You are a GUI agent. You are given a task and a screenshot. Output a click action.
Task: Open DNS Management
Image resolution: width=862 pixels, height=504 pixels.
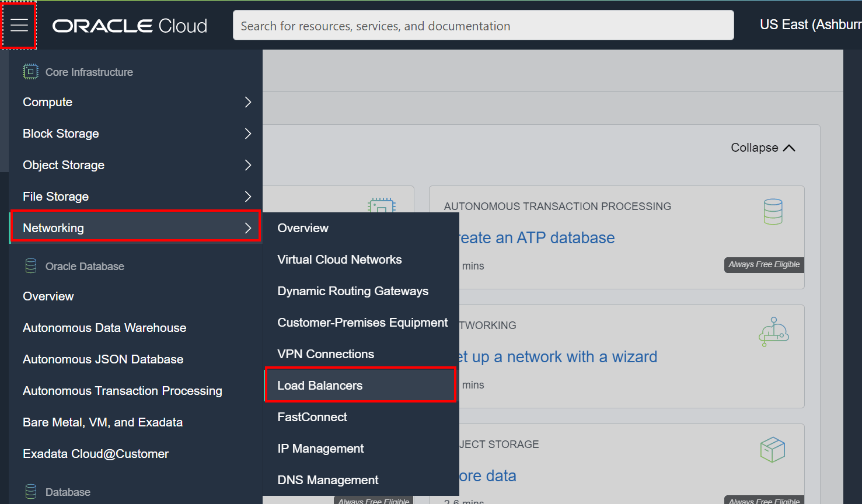pos(327,480)
